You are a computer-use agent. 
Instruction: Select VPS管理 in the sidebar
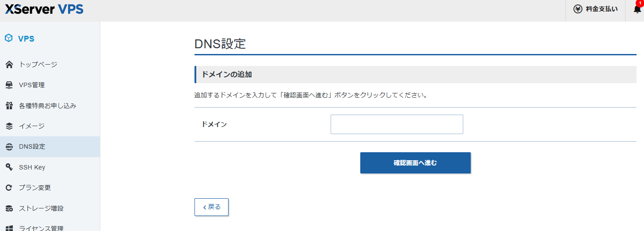pos(32,85)
